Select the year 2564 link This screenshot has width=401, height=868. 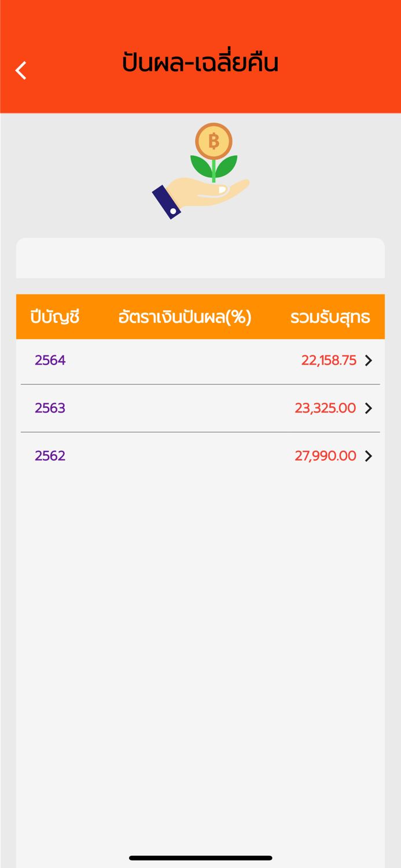(50, 360)
